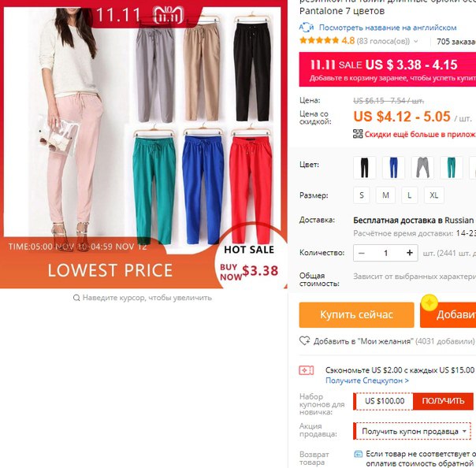476x468 pixels.
Task: Expand the rating votes dropdown arrow
Action: [416, 41]
